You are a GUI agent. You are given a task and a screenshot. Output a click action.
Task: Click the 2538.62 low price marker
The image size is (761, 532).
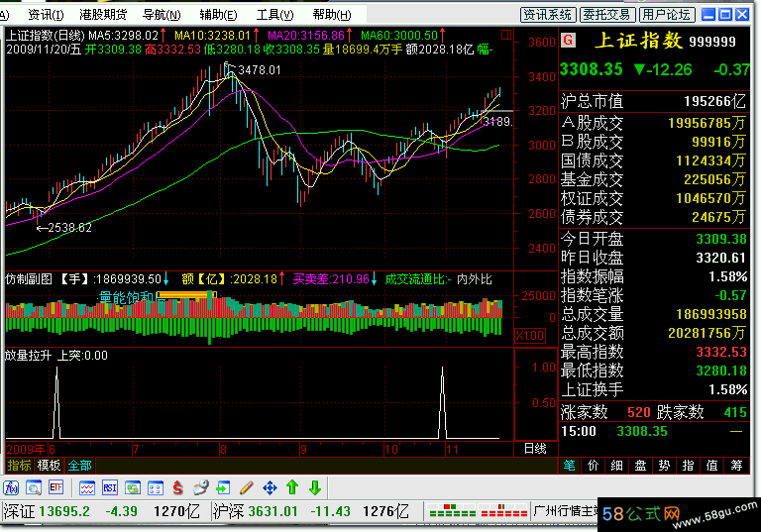[70, 228]
